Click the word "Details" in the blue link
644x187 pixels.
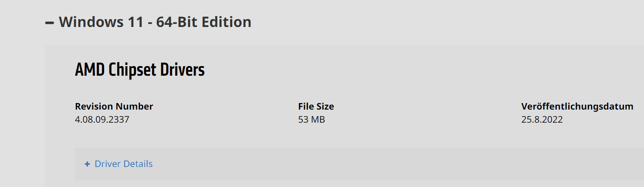pos(138,164)
